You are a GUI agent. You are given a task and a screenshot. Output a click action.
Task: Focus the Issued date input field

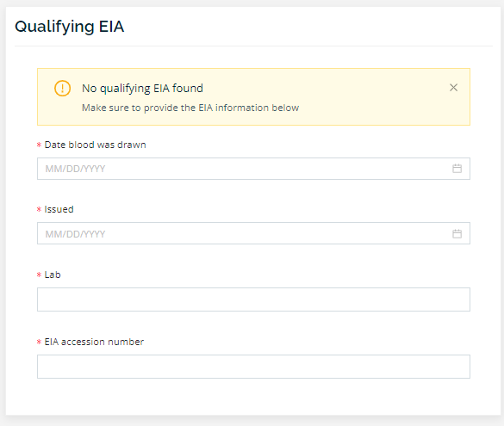click(253, 233)
